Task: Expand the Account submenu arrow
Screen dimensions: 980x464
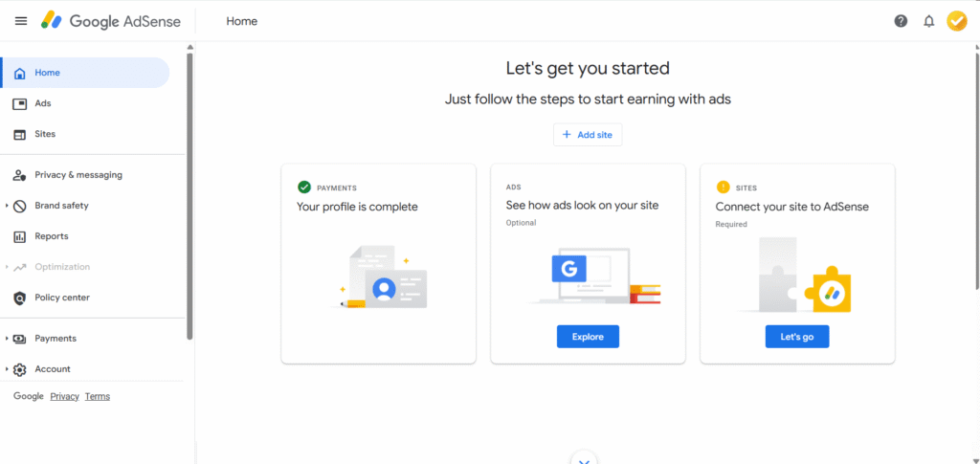Action: 7,369
